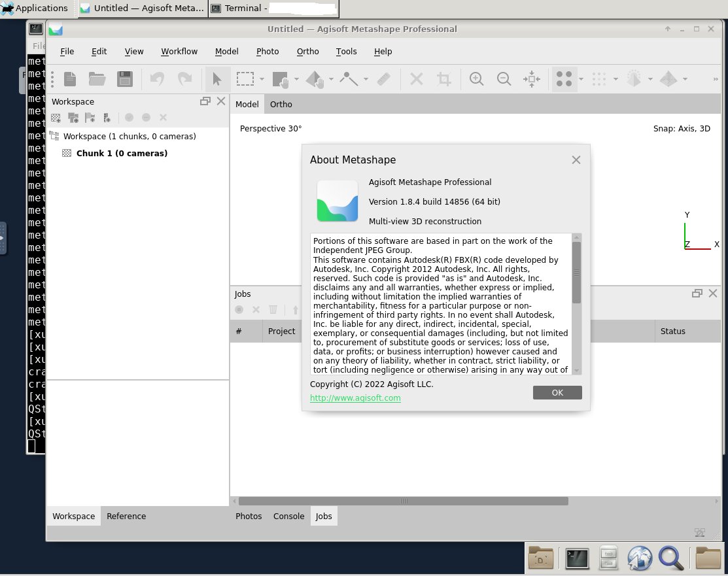Click Disable Items circle in Workspace toolbar

click(146, 118)
